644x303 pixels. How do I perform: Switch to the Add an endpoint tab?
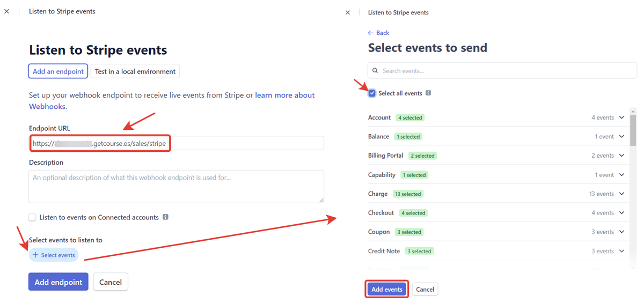(58, 71)
